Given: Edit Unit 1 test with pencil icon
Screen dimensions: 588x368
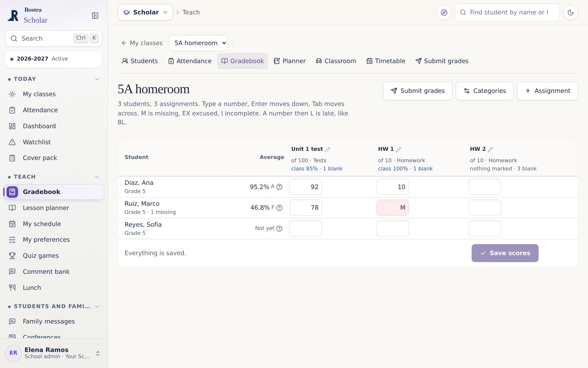Looking at the screenshot, I should pos(328,149).
